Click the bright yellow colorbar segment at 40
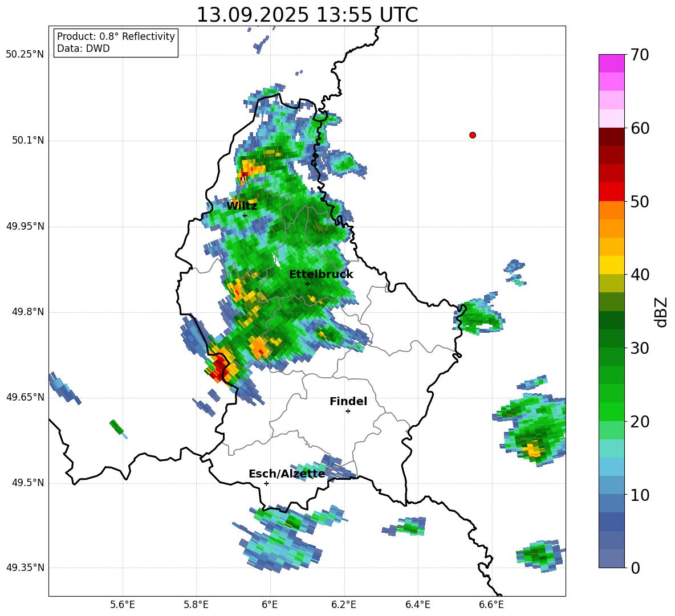The height and width of the screenshot is (616, 675). 611,265
